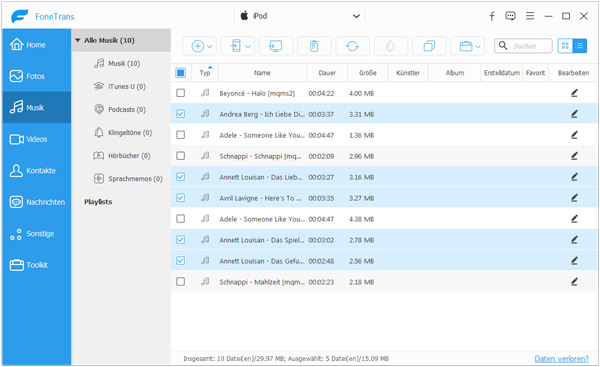Open the add plus button dropdown arrow
This screenshot has height=367, width=600.
coord(210,47)
